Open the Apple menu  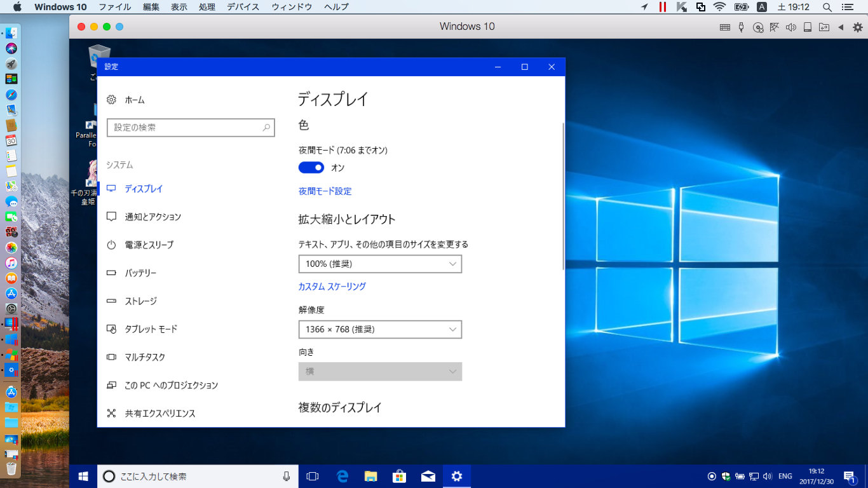point(17,7)
